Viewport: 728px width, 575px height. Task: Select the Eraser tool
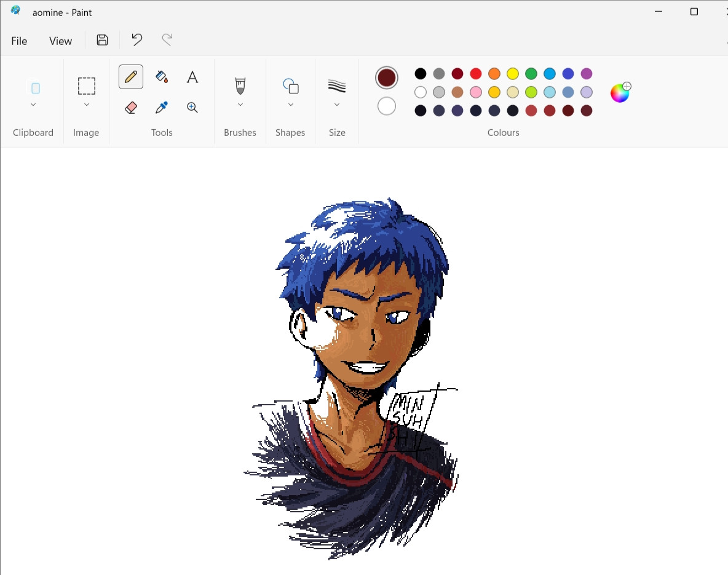pos(131,107)
